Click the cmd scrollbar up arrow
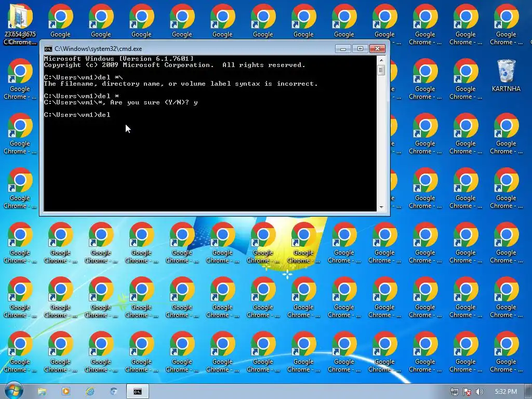The width and height of the screenshot is (532, 399). [x=381, y=60]
